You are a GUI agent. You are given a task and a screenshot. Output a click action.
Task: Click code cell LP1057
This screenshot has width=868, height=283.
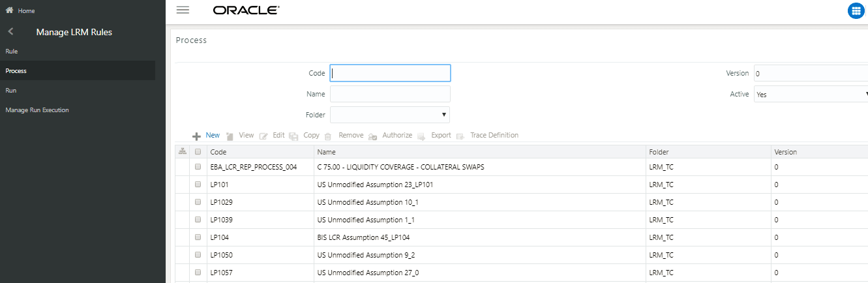222,273
